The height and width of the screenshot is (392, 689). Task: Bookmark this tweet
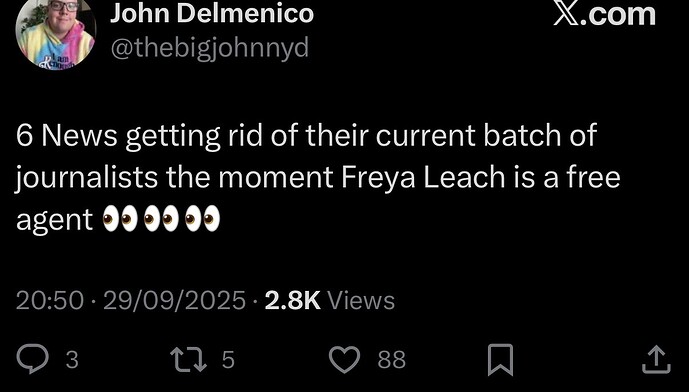tap(500, 359)
